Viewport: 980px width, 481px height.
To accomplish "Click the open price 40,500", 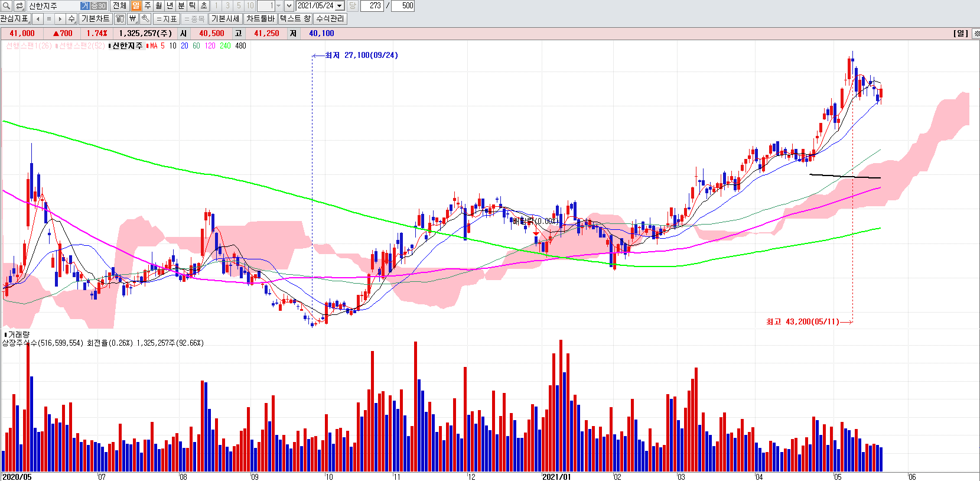I will click(x=211, y=33).
